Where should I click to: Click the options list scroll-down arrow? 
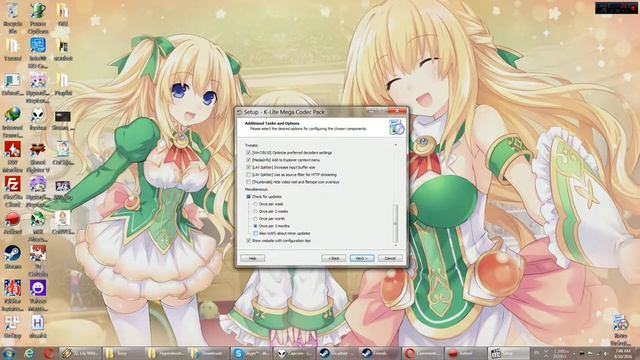coord(395,245)
